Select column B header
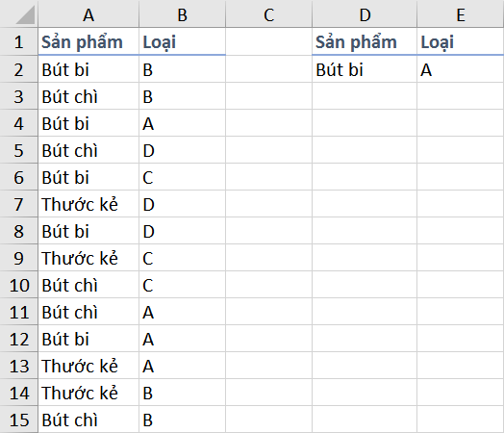The image size is (504, 433). coord(182,13)
